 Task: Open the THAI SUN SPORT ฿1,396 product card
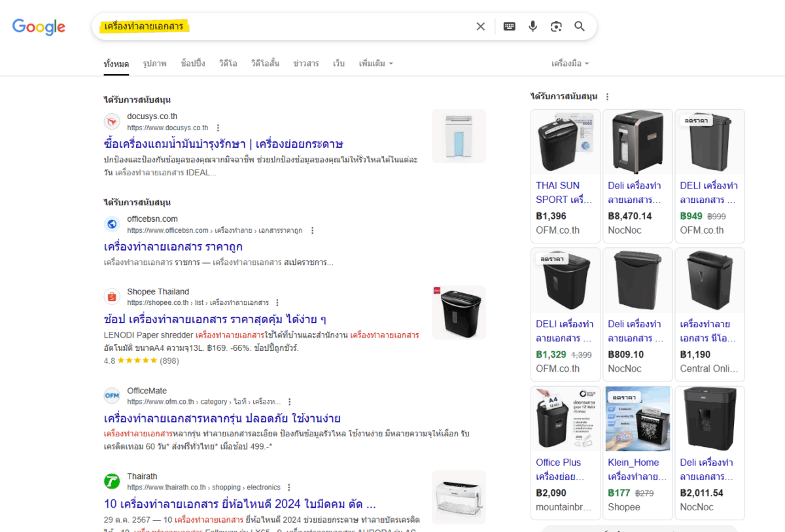click(565, 175)
